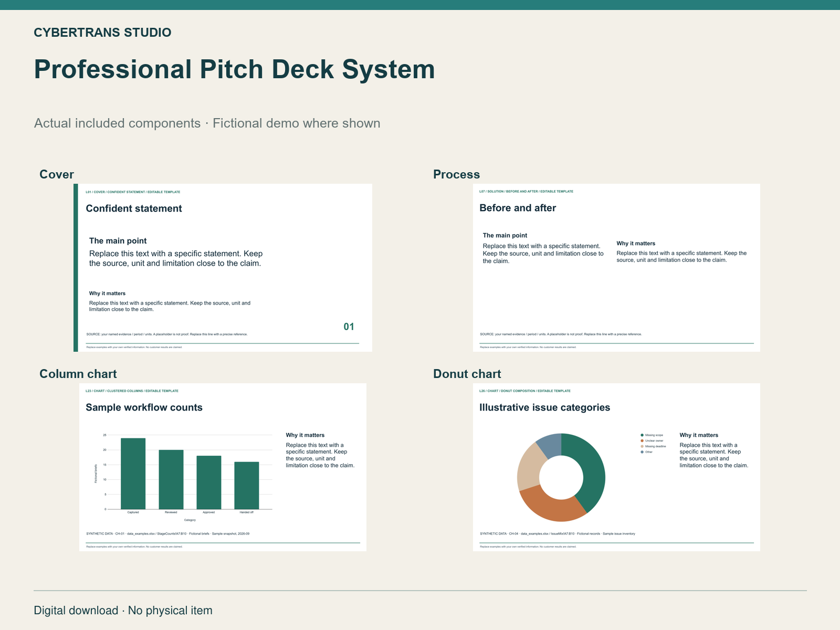Click the 'SYNTHETIC DATA · CH-04' source line

pos(557,534)
